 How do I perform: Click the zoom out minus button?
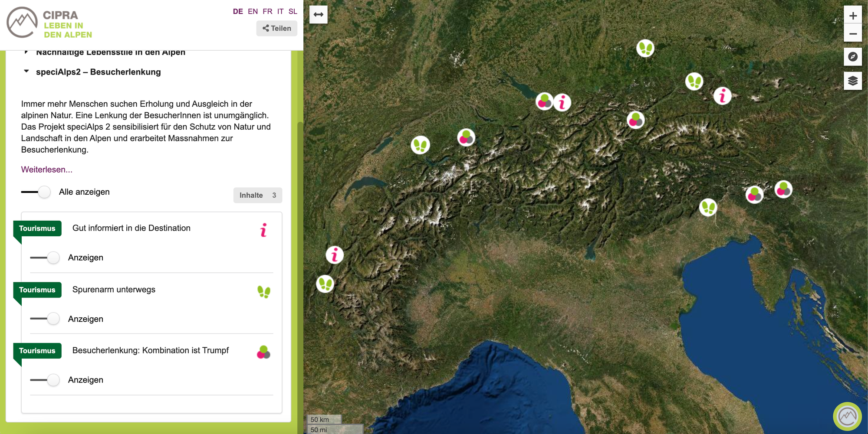[x=852, y=34]
